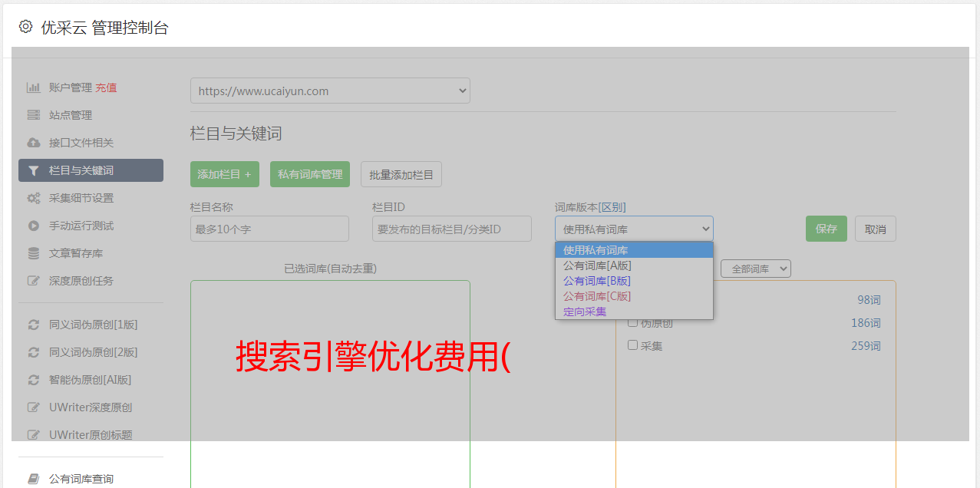Click the server icon for 站点管理

34,115
